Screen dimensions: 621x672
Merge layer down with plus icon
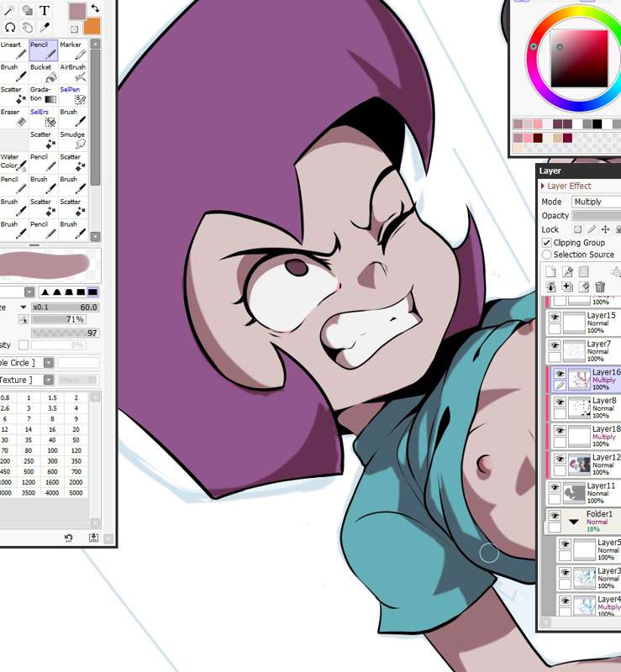coord(567,286)
